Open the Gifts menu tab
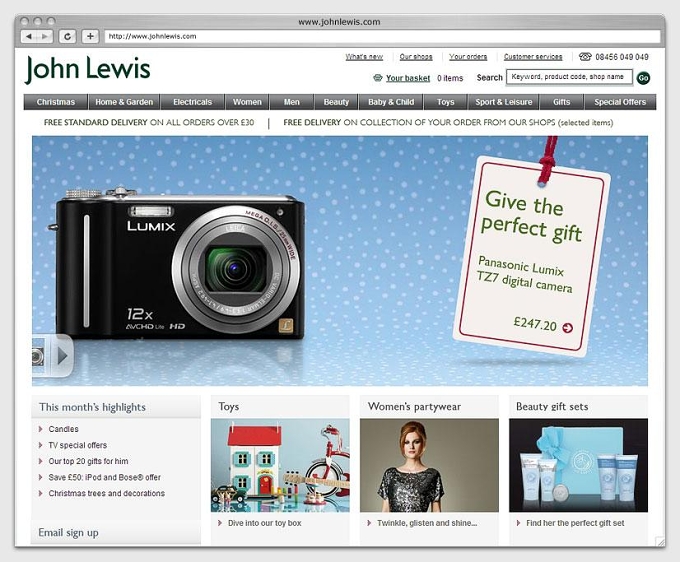This screenshot has width=680, height=562. pyautogui.click(x=562, y=102)
